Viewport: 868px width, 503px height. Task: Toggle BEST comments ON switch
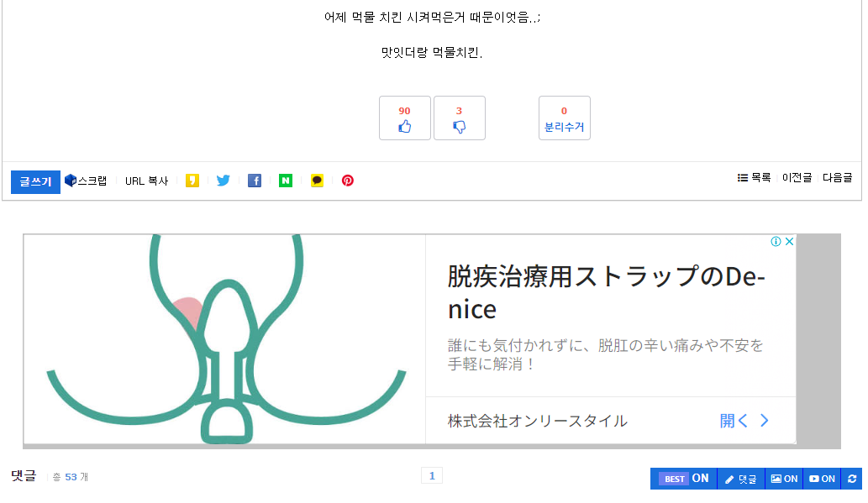pyautogui.click(x=683, y=479)
